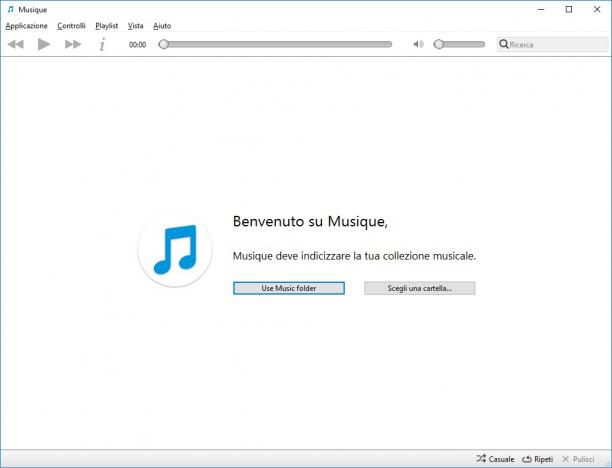Image resolution: width=612 pixels, height=468 pixels.
Task: Click the blue music note logo
Action: tap(175, 250)
